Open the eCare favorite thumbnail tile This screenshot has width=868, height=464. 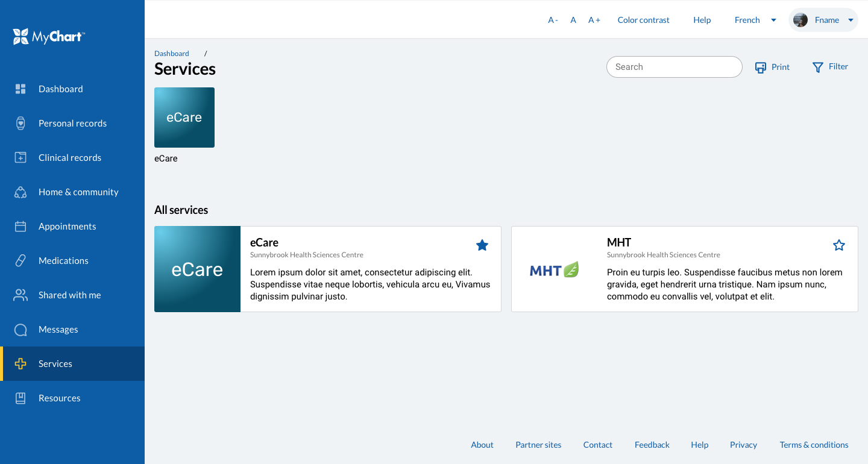(184, 118)
